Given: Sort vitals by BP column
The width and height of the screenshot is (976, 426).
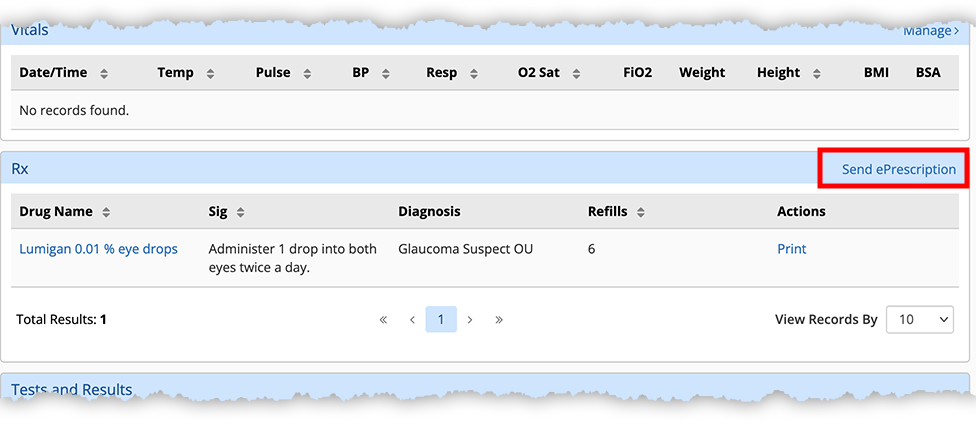Looking at the screenshot, I should (386, 73).
